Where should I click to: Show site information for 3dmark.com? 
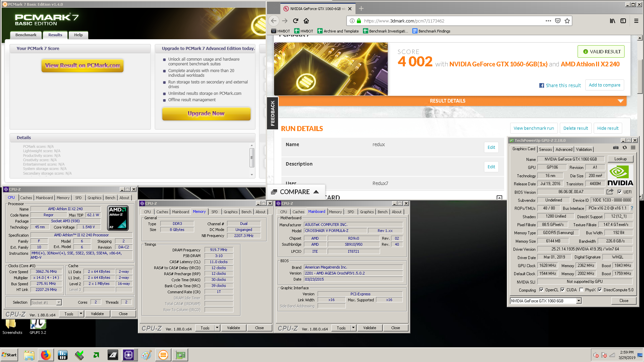point(352,21)
